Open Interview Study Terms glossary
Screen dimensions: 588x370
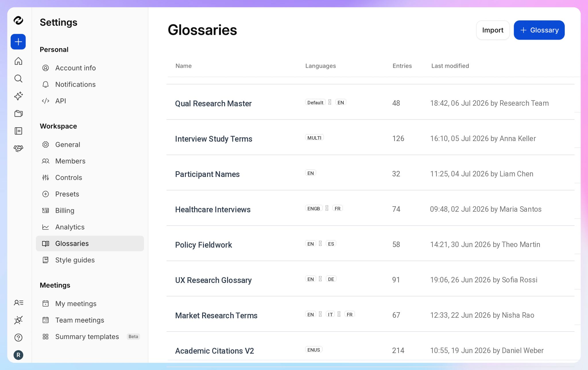point(214,139)
